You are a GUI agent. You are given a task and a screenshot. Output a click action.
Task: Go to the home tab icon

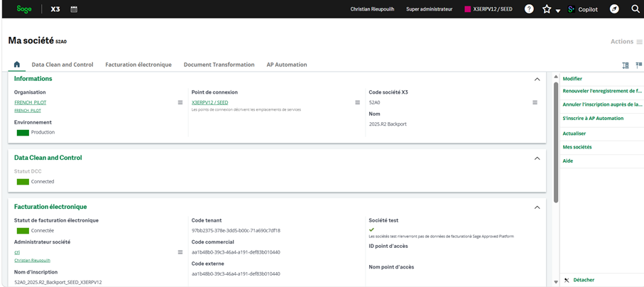[17, 65]
